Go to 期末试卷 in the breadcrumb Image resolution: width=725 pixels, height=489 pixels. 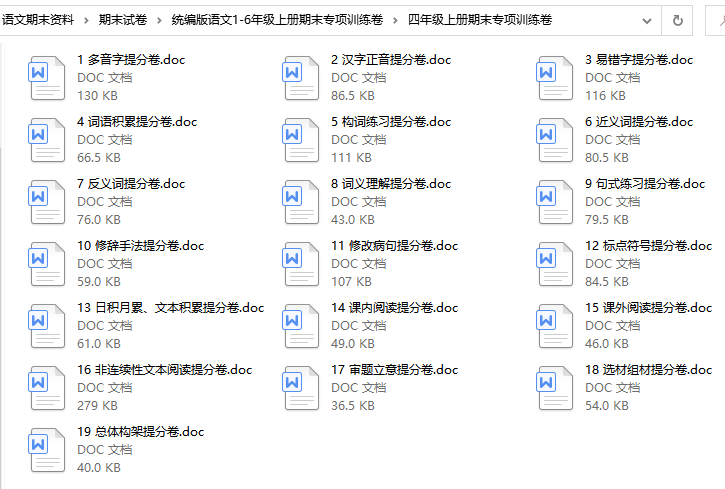(123, 20)
